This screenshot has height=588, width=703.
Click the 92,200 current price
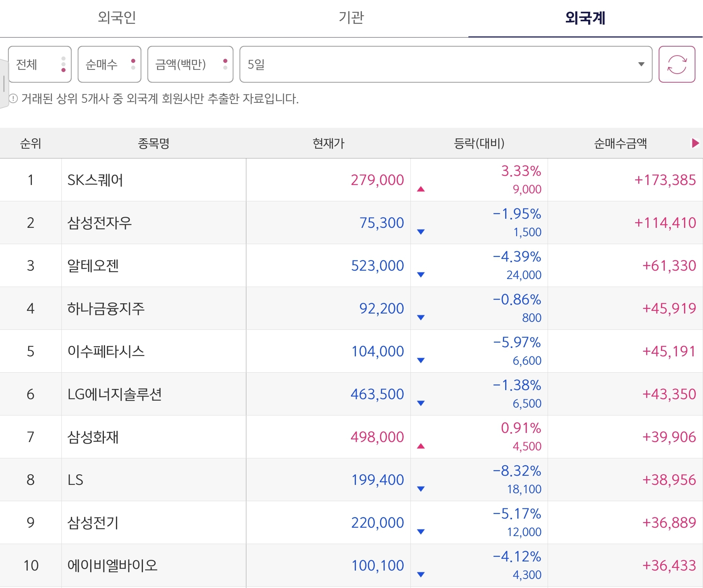tap(382, 309)
